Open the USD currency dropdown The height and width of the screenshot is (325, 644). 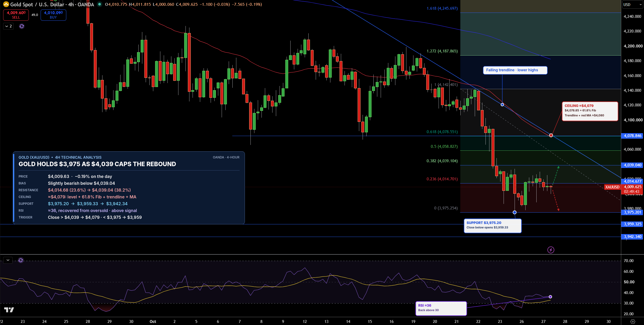pos(632,4)
